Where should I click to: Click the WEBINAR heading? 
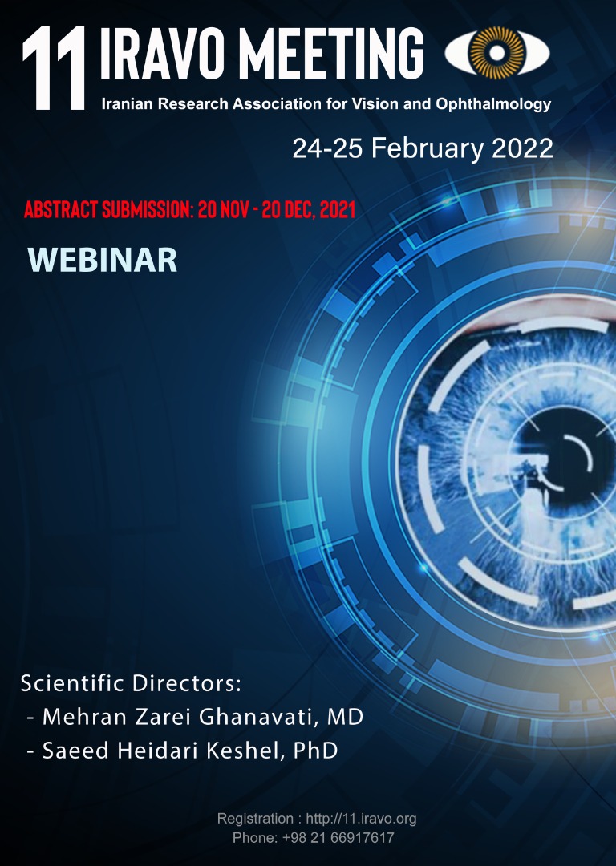click(x=102, y=261)
